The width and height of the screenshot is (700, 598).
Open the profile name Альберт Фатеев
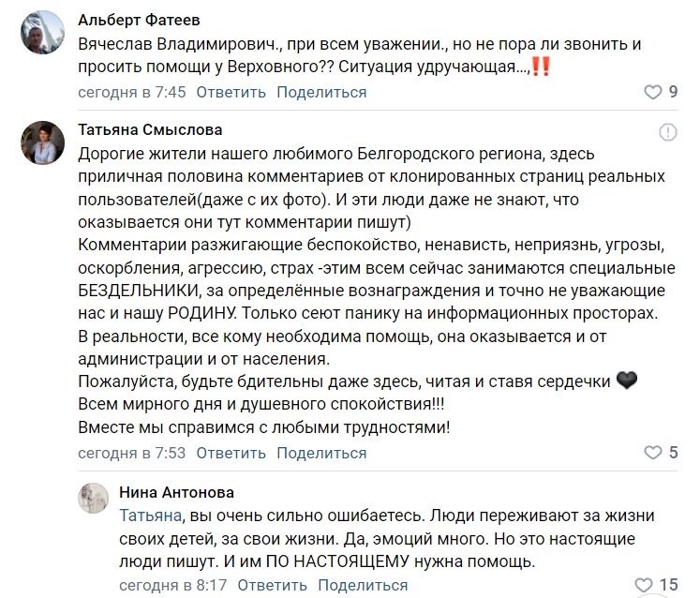(x=139, y=20)
